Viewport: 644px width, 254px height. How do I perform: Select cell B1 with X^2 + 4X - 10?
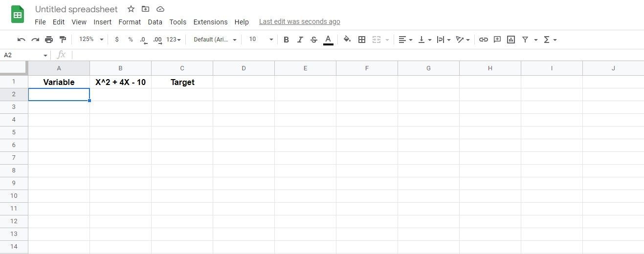pyautogui.click(x=120, y=82)
